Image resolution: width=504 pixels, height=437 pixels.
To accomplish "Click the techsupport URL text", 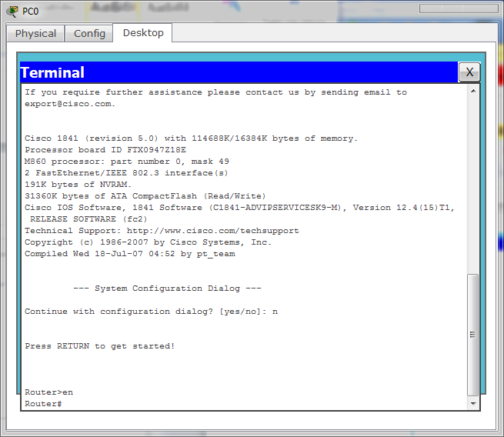I will click(x=213, y=230).
